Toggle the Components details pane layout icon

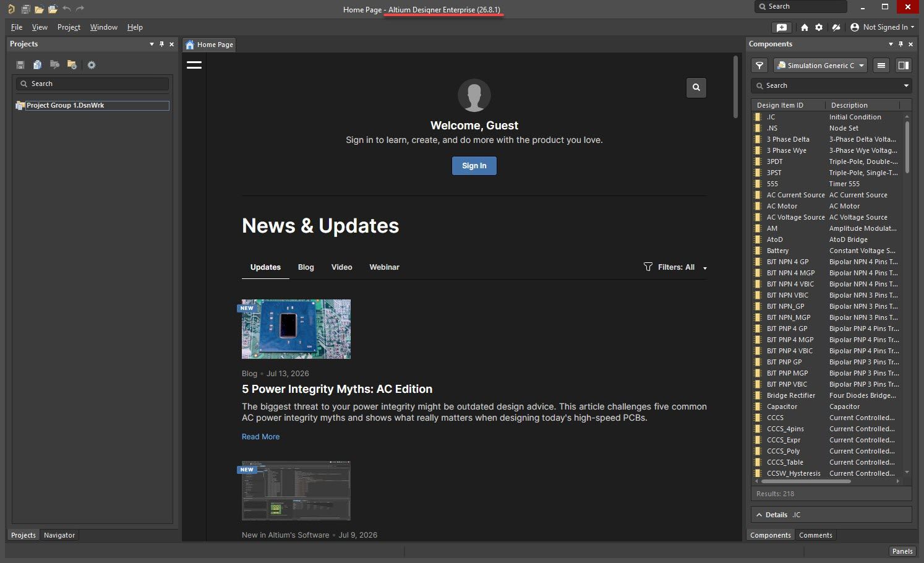click(x=904, y=66)
